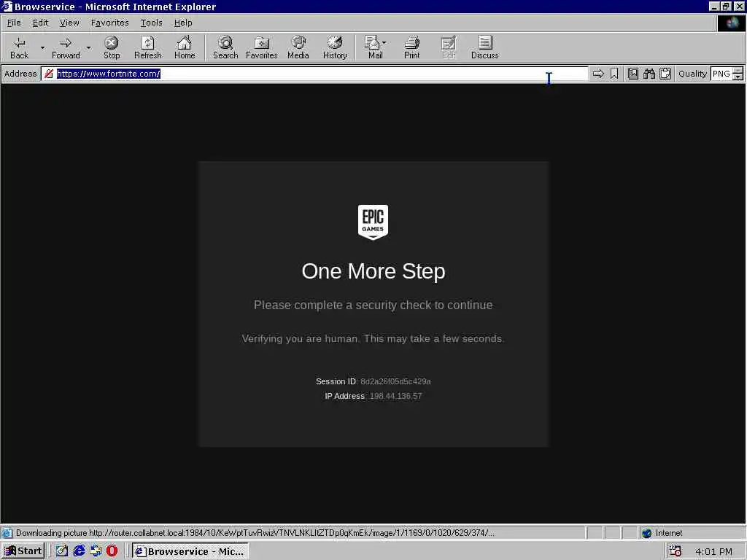Image resolution: width=747 pixels, height=560 pixels.
Task: Open the Forward history dropdown arrow
Action: click(88, 47)
